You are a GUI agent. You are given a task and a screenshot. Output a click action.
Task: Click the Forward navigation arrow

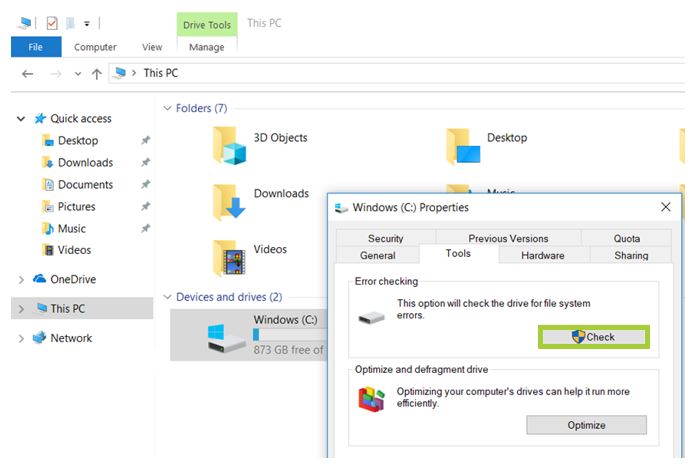(56, 74)
